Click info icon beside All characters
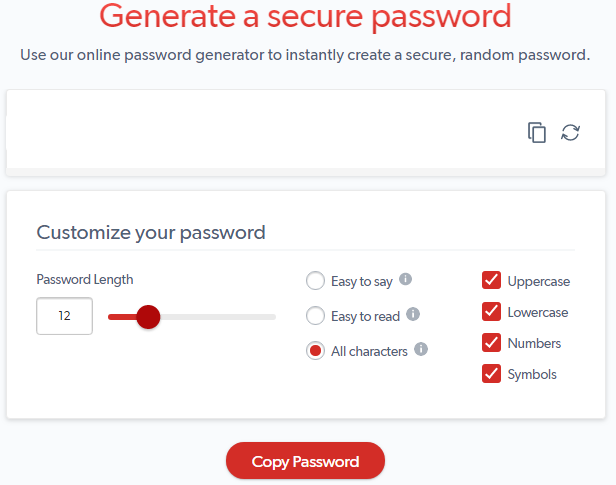This screenshot has width=616, height=485. coord(421,349)
